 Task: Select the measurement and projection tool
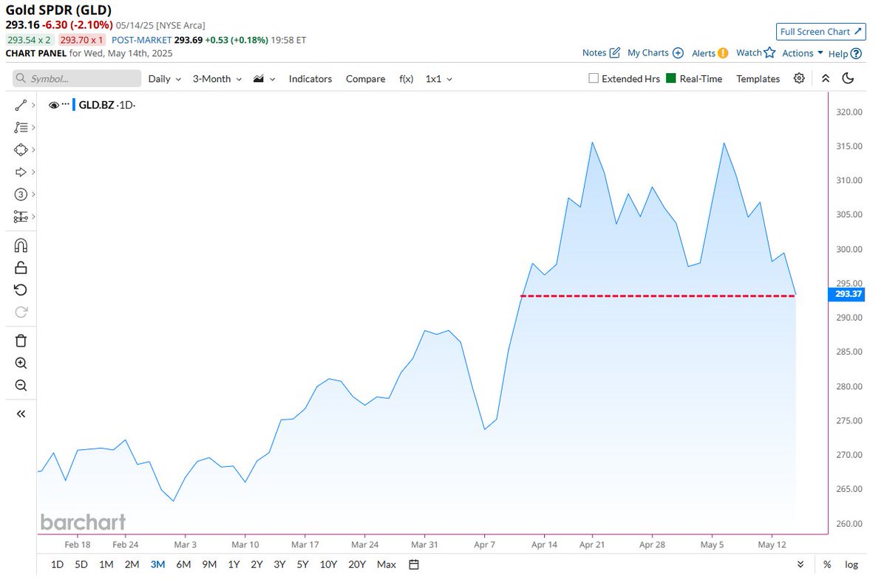click(x=21, y=216)
